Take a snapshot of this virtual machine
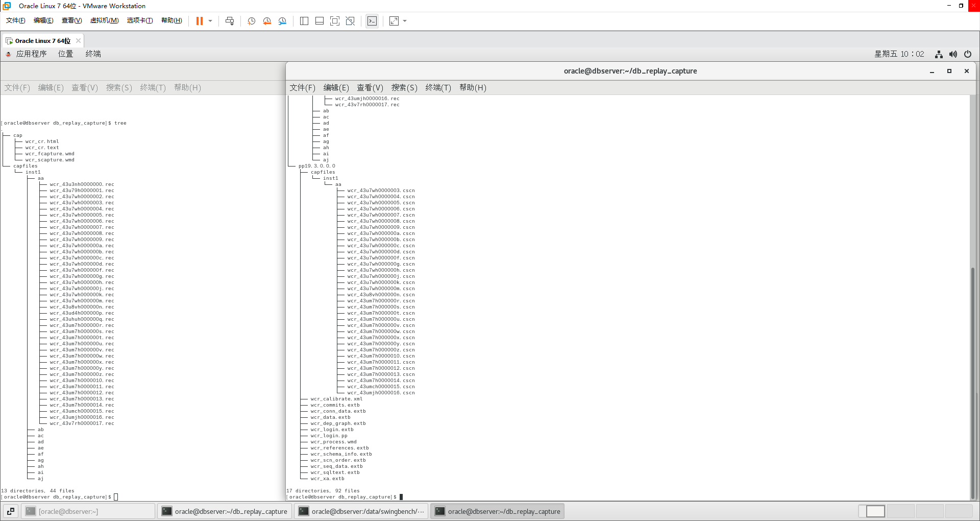Image resolution: width=980 pixels, height=521 pixels. [x=252, y=21]
